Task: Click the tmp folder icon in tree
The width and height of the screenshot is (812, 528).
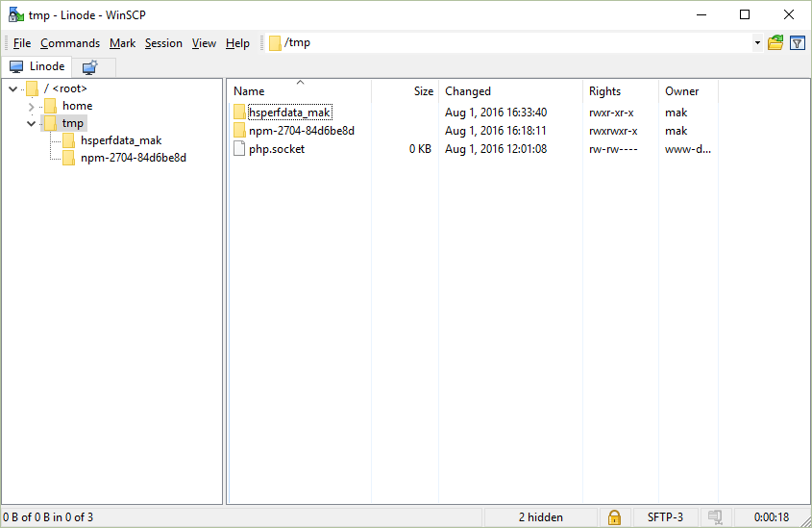Action: [x=51, y=123]
